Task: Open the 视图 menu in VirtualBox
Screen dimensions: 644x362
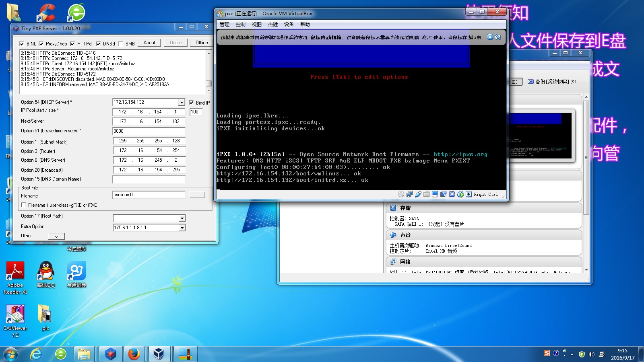Action: pyautogui.click(x=257, y=25)
